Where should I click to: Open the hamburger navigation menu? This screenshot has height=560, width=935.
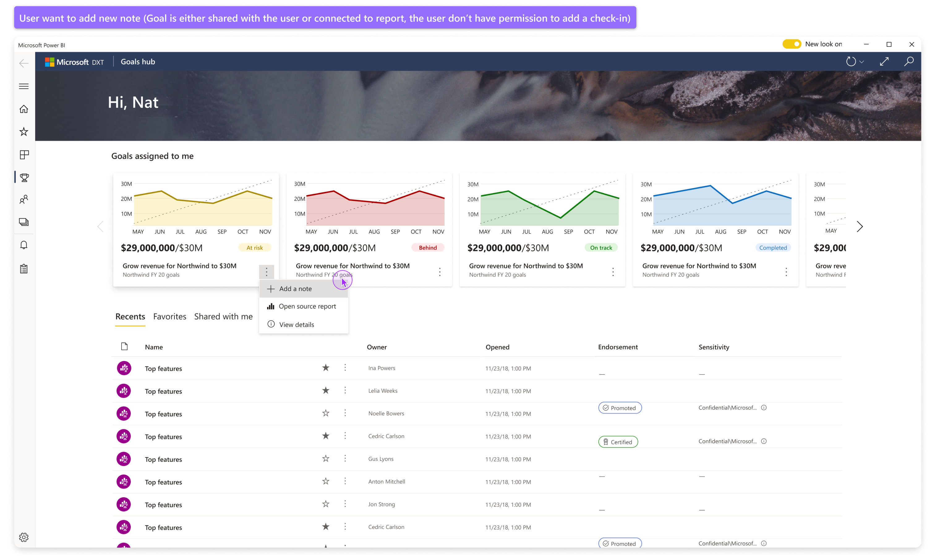pos(24,86)
